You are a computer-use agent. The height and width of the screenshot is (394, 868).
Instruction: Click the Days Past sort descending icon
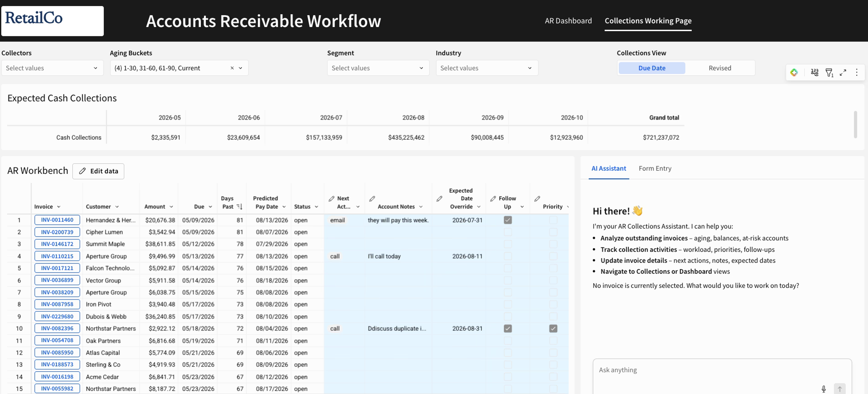pyautogui.click(x=239, y=206)
